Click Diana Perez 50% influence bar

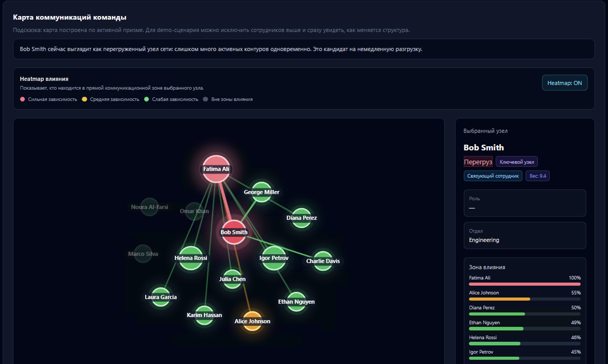(525, 314)
